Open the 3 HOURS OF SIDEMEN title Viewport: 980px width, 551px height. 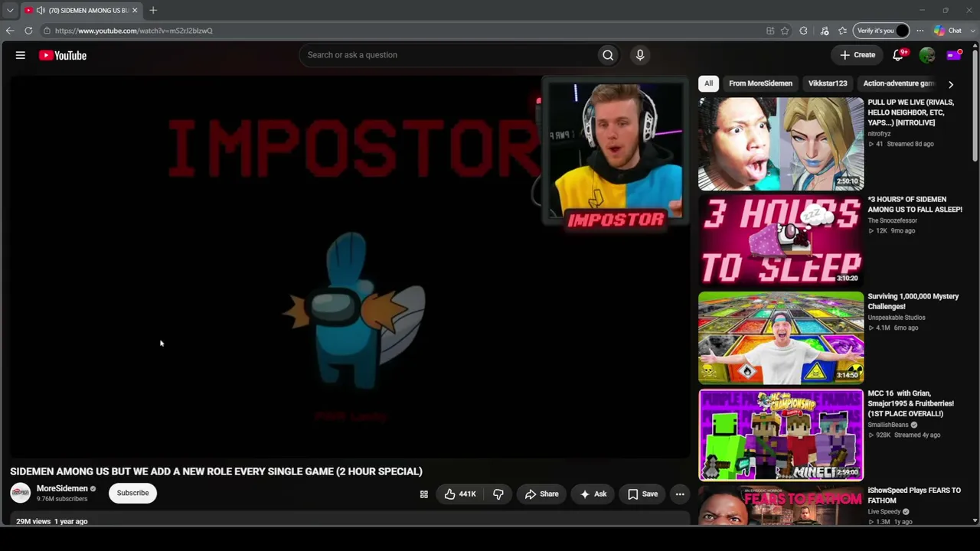click(915, 204)
